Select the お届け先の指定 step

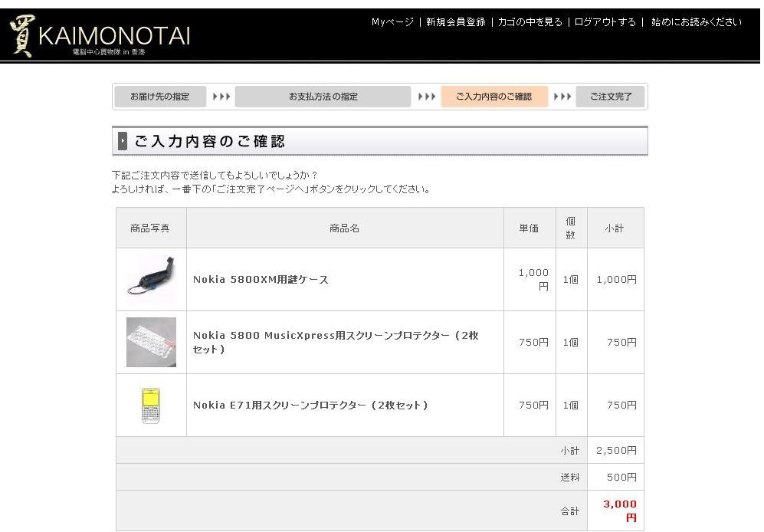tap(160, 97)
